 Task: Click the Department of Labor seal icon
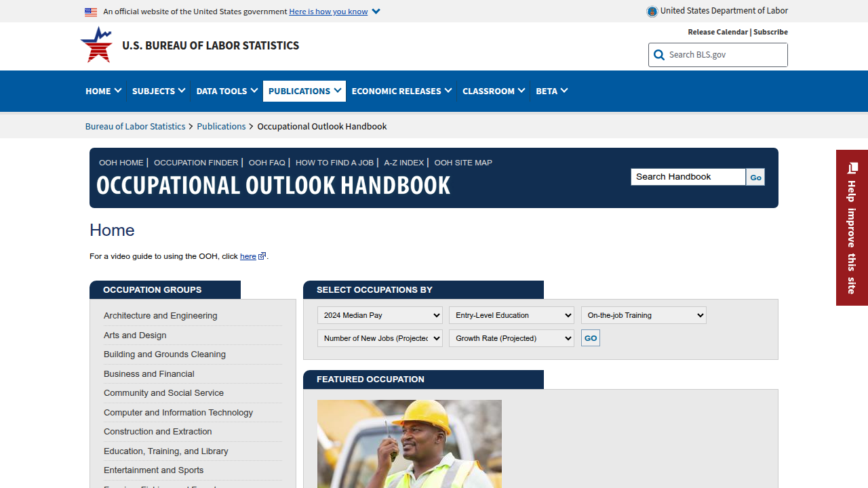pos(652,12)
